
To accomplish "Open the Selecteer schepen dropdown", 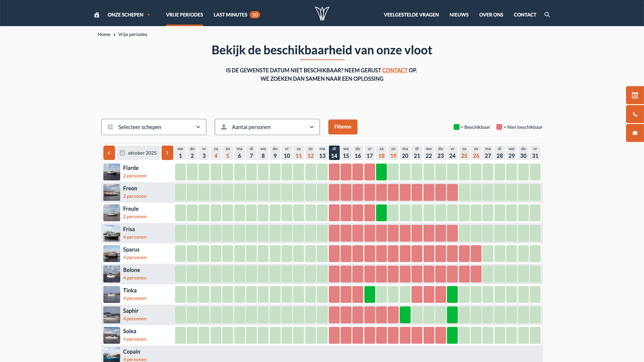I will click(x=154, y=127).
